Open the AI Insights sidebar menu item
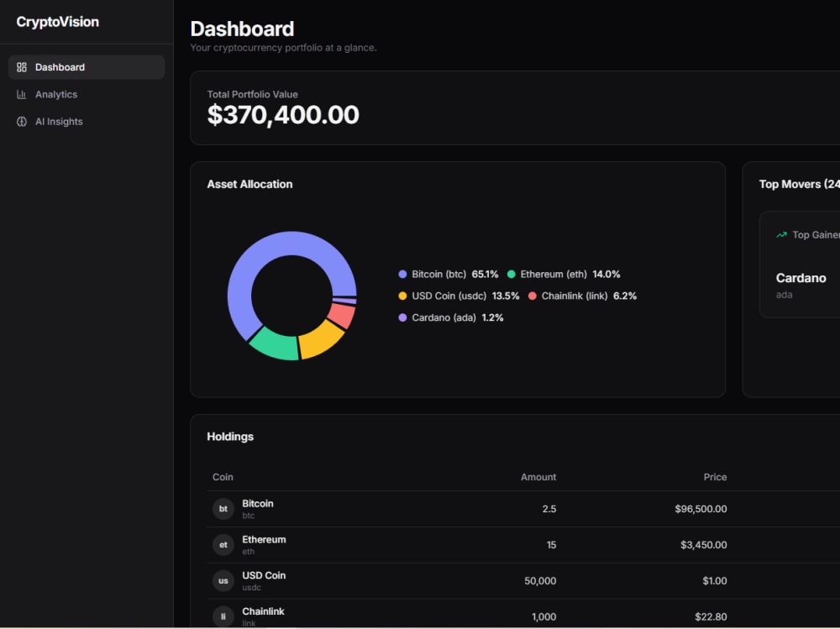Screen dimensions: 840x629 tap(87, 122)
